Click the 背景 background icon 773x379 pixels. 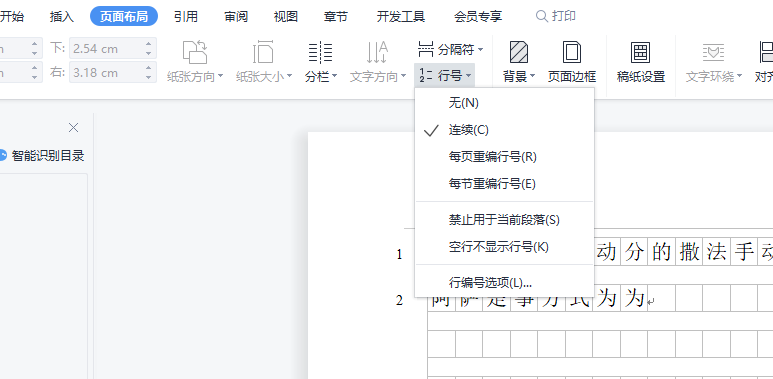(519, 52)
